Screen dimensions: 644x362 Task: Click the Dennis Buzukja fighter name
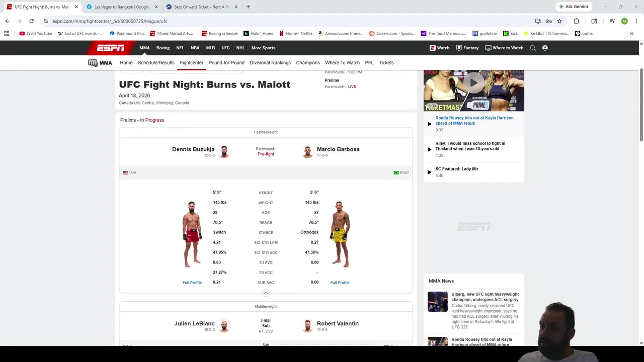[193, 149]
